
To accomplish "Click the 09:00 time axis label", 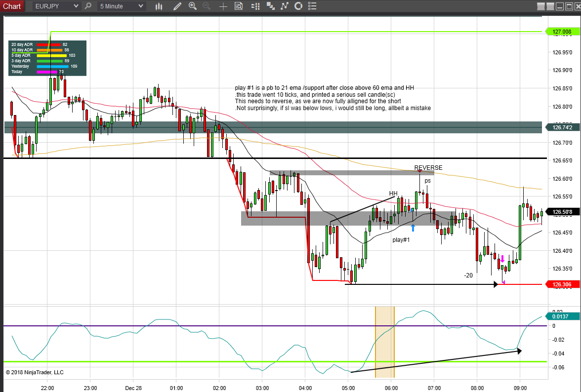I will (x=520, y=388).
